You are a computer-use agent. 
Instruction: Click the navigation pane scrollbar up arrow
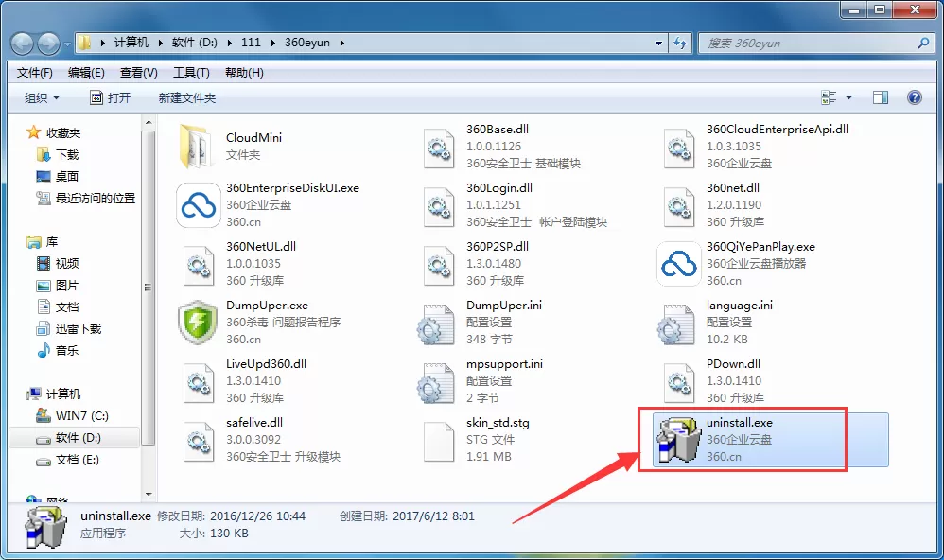(x=149, y=122)
